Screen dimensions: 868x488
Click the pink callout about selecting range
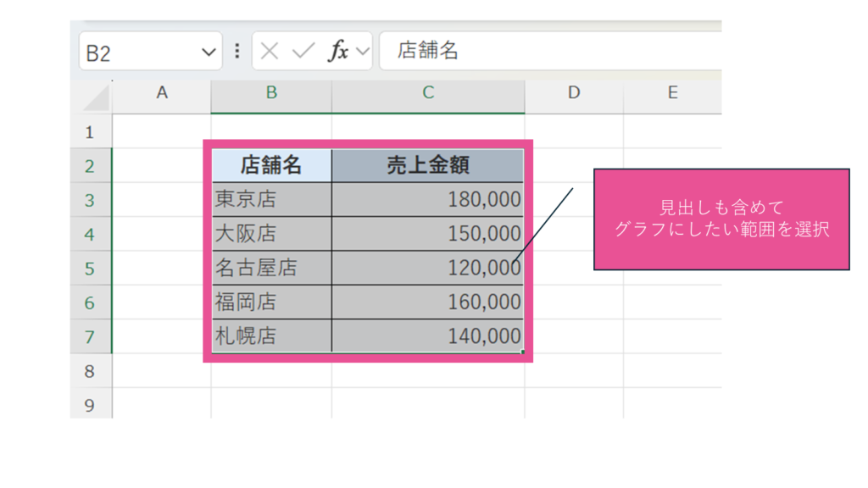coord(721,219)
